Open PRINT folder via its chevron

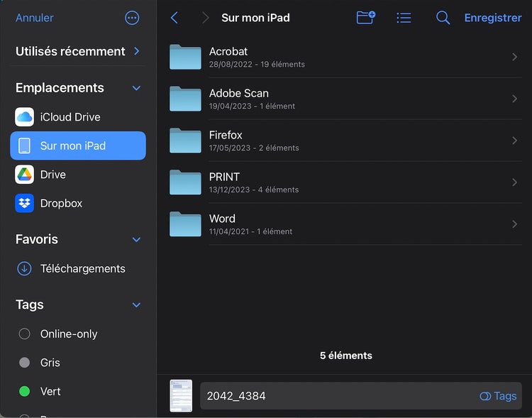(x=515, y=182)
